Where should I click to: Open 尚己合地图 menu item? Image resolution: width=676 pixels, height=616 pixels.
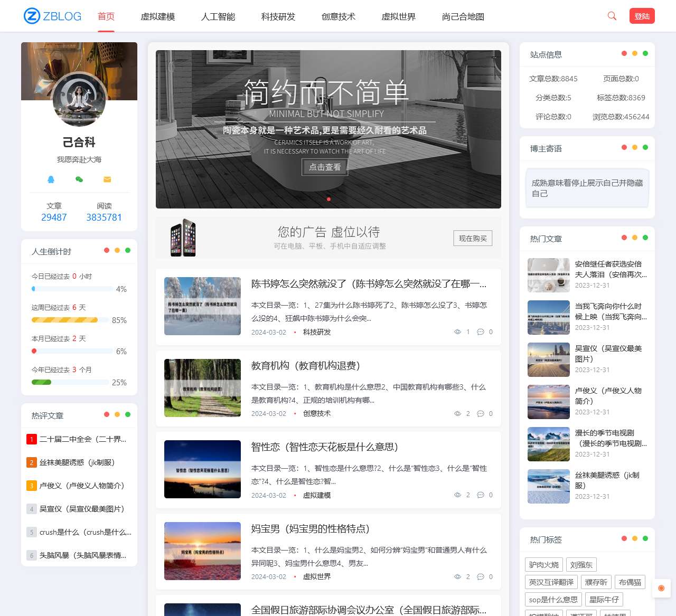463,16
